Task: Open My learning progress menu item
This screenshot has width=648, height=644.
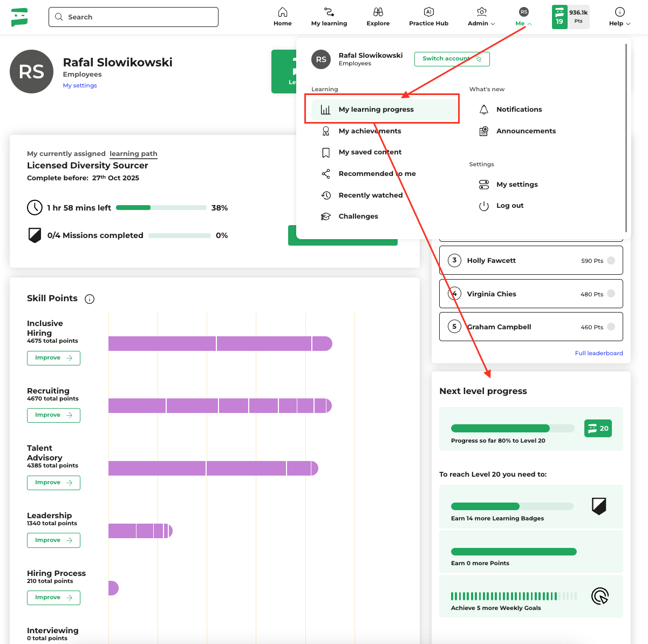Action: click(384, 110)
